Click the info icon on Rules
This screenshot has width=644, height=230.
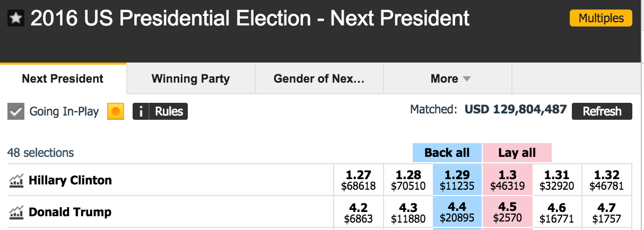point(141,112)
